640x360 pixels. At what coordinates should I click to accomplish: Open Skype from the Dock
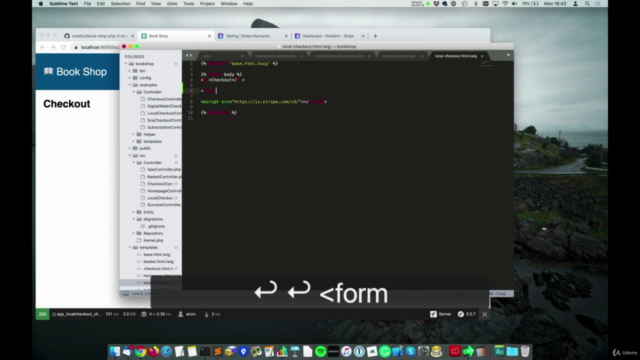(x=411, y=351)
